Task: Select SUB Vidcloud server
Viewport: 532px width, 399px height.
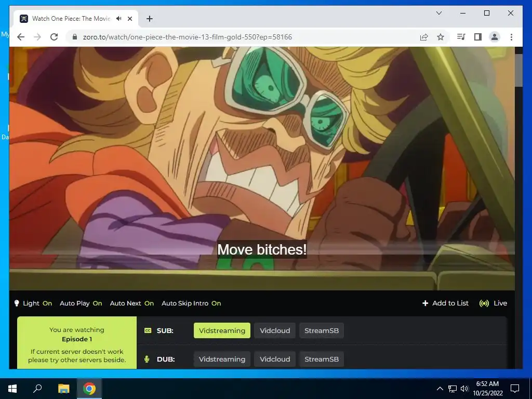Action: (x=275, y=330)
